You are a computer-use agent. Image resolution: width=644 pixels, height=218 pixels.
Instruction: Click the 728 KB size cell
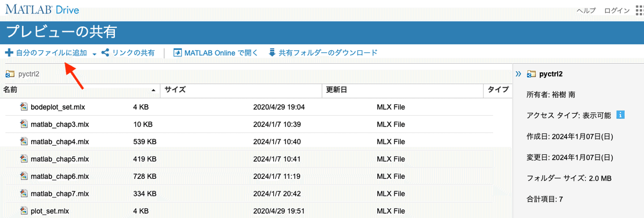coord(144,176)
